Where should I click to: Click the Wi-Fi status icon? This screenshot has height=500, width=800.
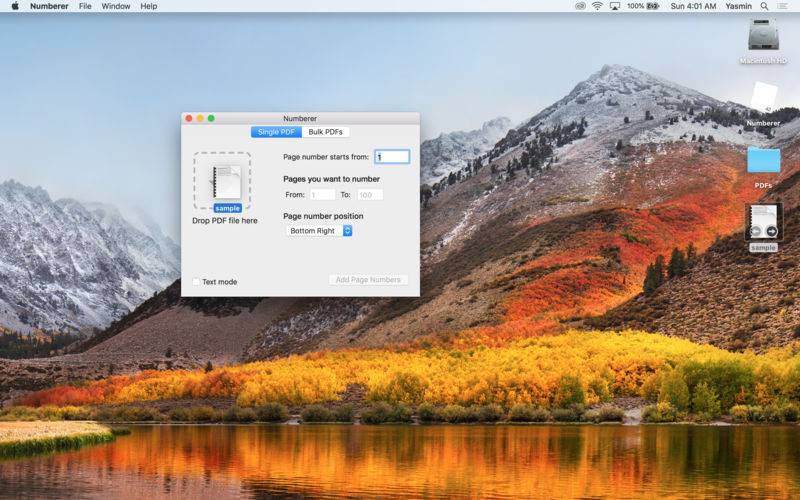[x=597, y=6]
